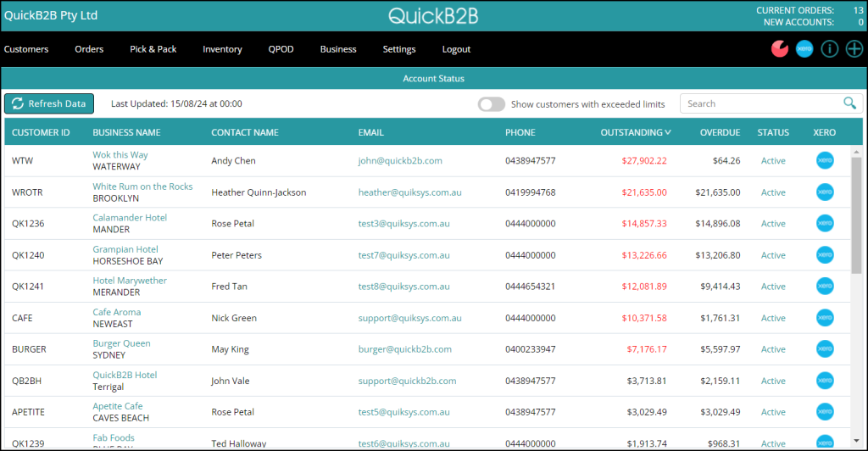Click Xero icon for QuickB2B Hotel
Screen dimensions: 868x451
click(x=825, y=380)
